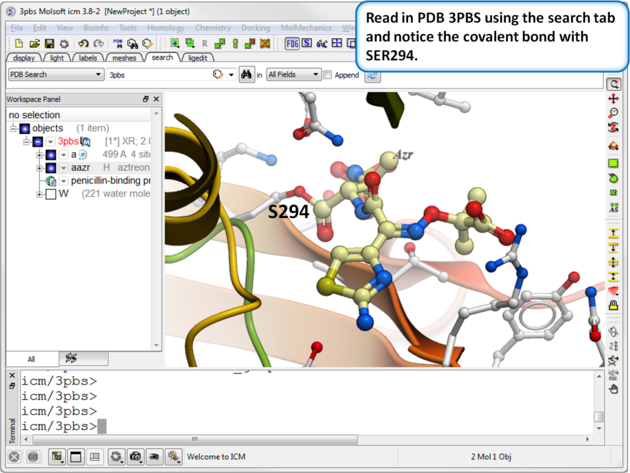Click the binoculars search icon
The height and width of the screenshot is (473, 630).
click(x=246, y=75)
